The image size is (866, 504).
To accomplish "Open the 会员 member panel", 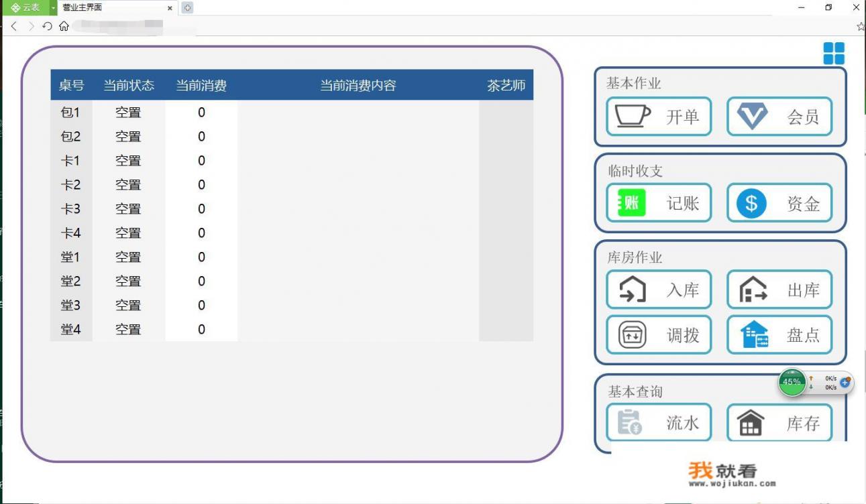I will (x=779, y=117).
